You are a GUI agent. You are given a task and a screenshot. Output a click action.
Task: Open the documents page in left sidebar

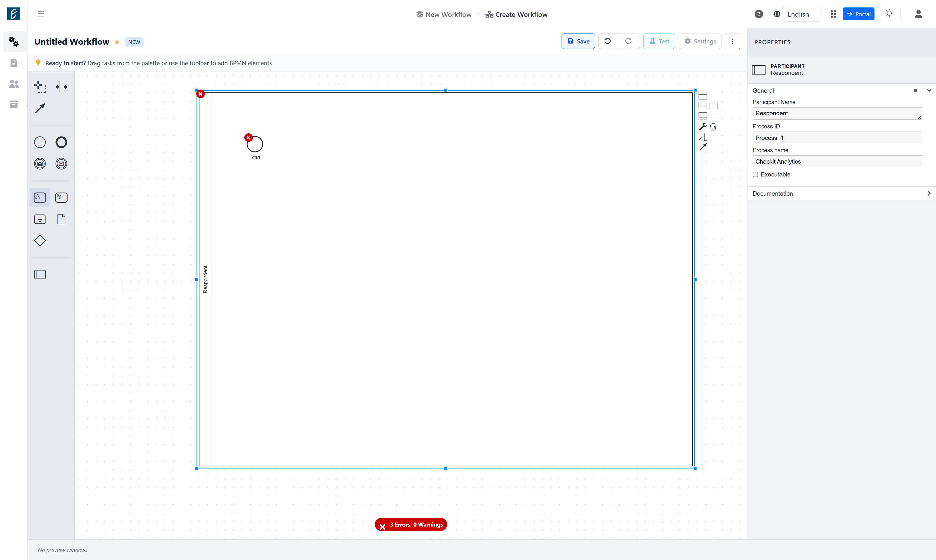coord(13,63)
